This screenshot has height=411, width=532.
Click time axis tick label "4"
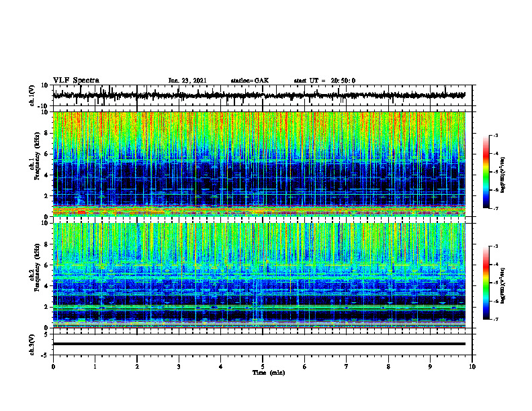pos(221,367)
